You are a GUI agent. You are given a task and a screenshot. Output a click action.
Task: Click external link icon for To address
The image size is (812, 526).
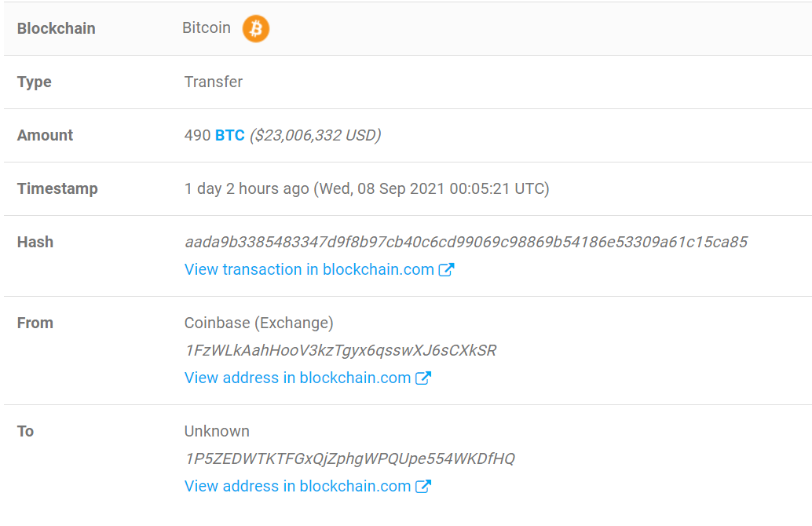[x=423, y=487]
